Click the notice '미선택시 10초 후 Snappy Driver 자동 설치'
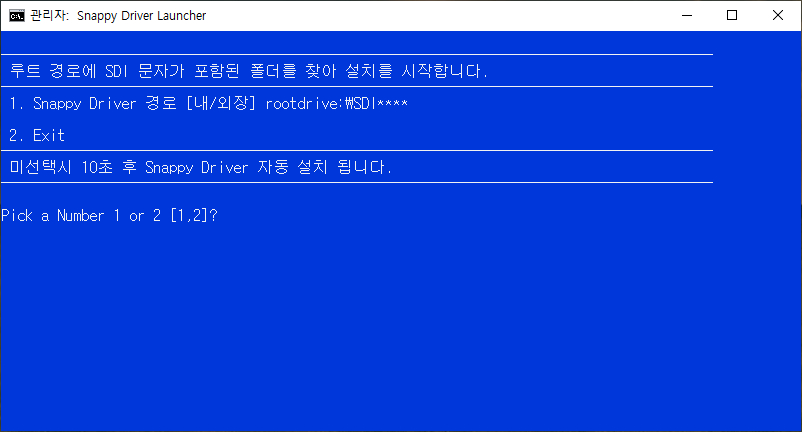The width and height of the screenshot is (802, 432). coord(169,167)
